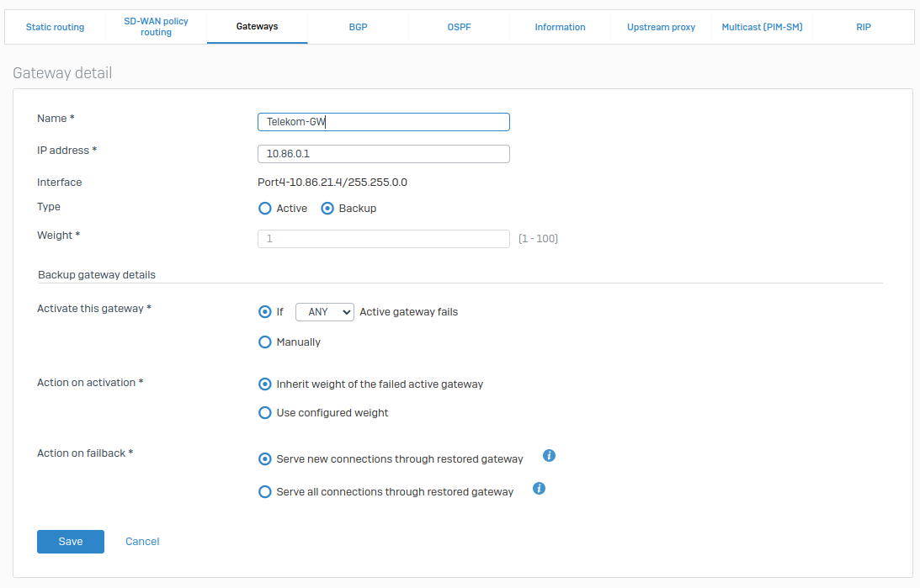The width and height of the screenshot is (920, 588).
Task: Select the Active gateway type
Action: tap(264, 208)
